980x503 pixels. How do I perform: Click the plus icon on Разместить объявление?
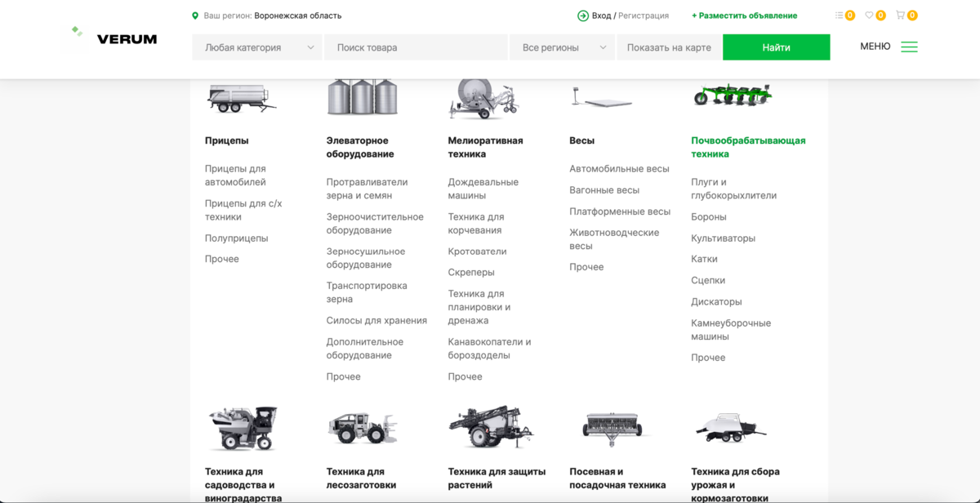coord(696,15)
